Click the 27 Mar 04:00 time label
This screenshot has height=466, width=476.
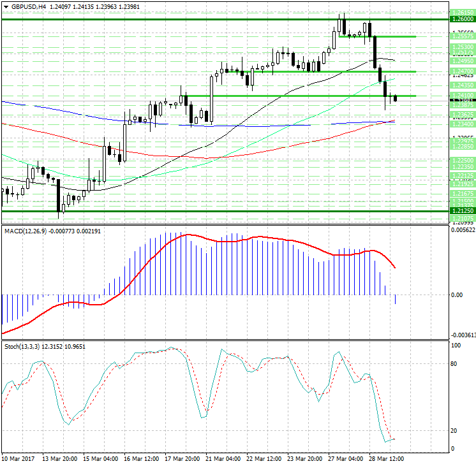(x=345, y=459)
